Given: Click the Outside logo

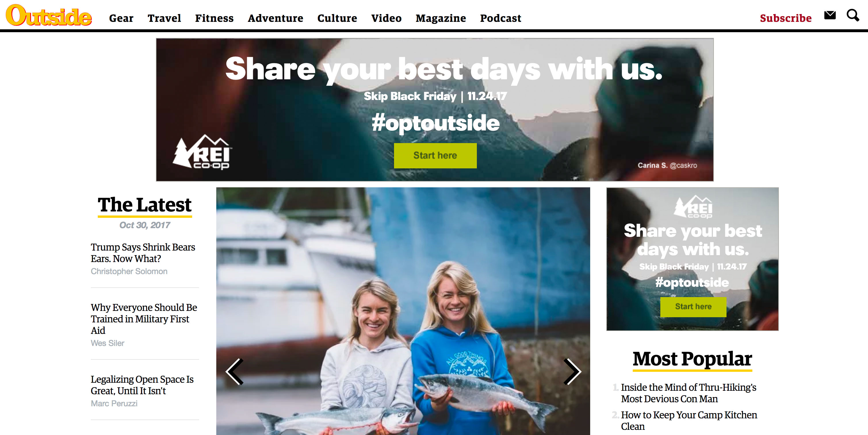Looking at the screenshot, I should tap(49, 16).
